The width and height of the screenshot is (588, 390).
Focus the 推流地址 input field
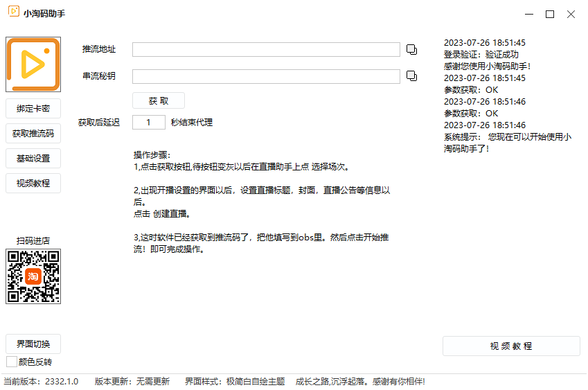point(266,49)
